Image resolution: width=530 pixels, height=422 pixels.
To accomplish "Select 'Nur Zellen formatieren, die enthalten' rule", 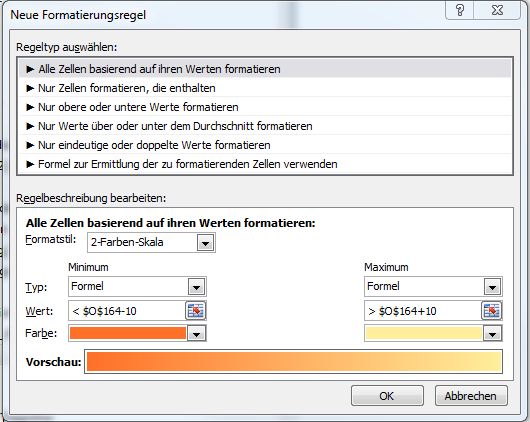I will pyautogui.click(x=265, y=88).
